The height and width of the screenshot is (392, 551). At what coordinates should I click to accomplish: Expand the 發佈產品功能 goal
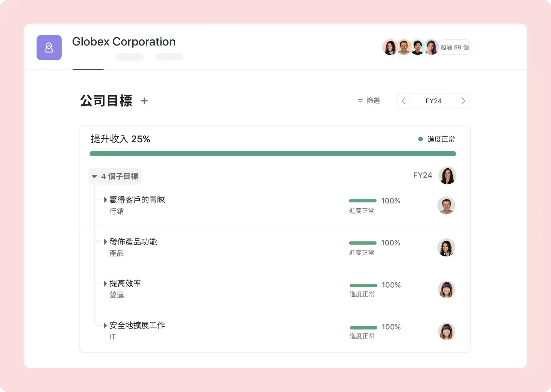105,242
